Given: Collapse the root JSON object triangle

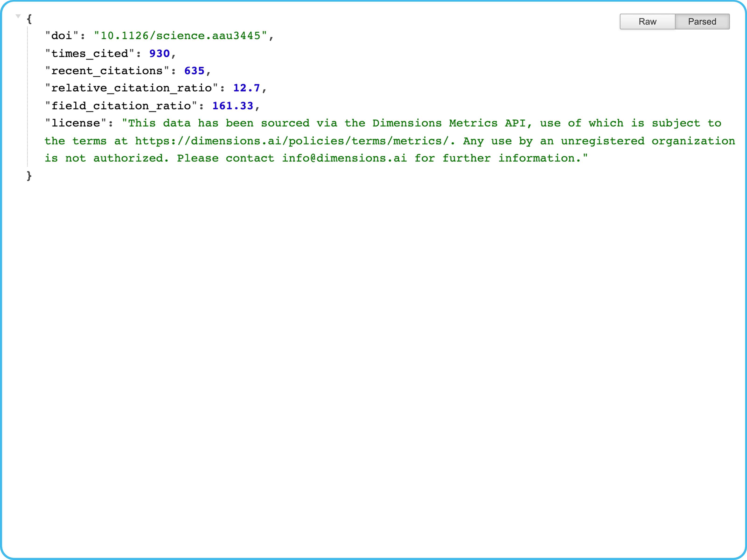Looking at the screenshot, I should click(18, 16).
